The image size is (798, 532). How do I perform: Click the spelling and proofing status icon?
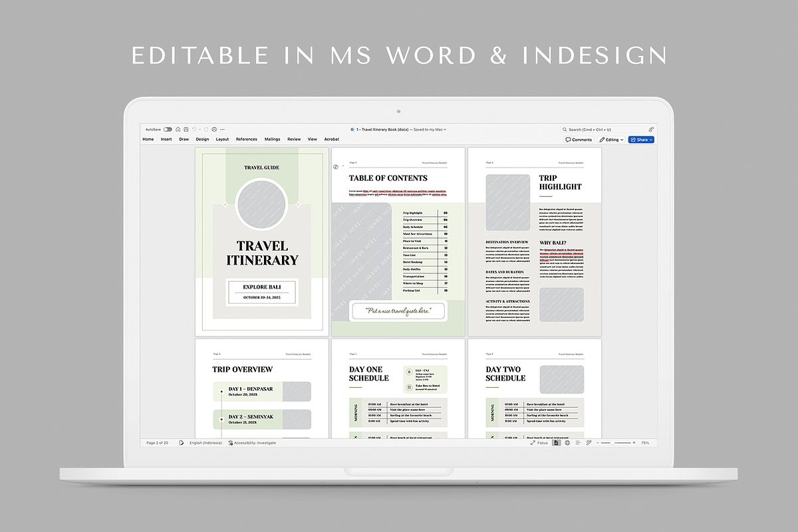pos(182,443)
